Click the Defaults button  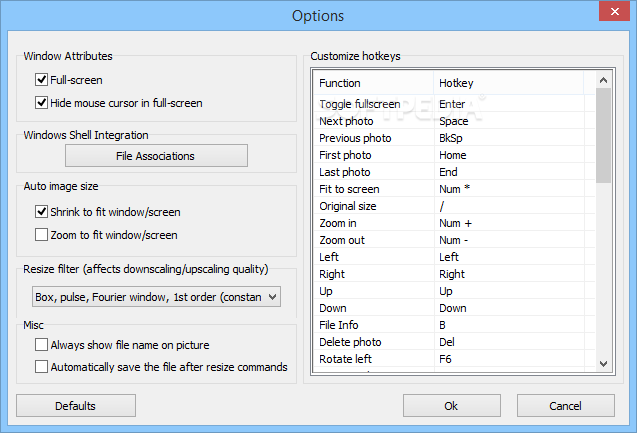point(76,405)
